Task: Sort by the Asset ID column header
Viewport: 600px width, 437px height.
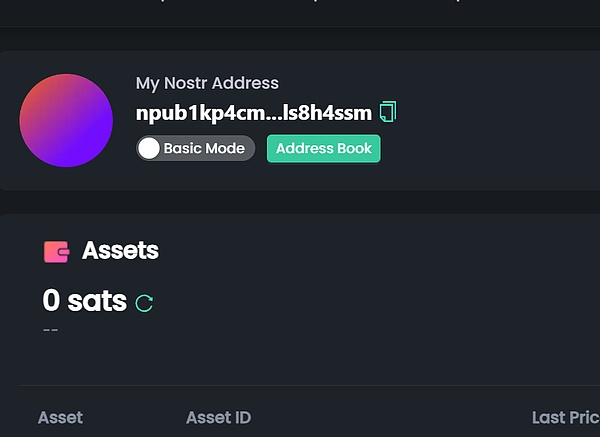Action: 218,418
